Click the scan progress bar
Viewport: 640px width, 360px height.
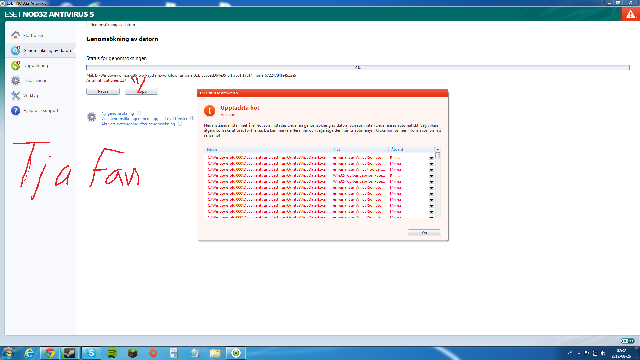click(358, 67)
